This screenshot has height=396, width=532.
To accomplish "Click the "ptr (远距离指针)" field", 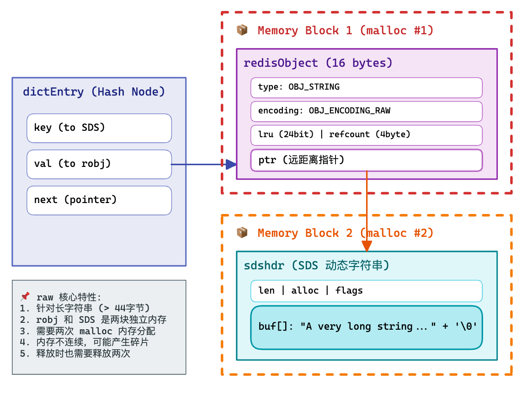I will [x=366, y=161].
